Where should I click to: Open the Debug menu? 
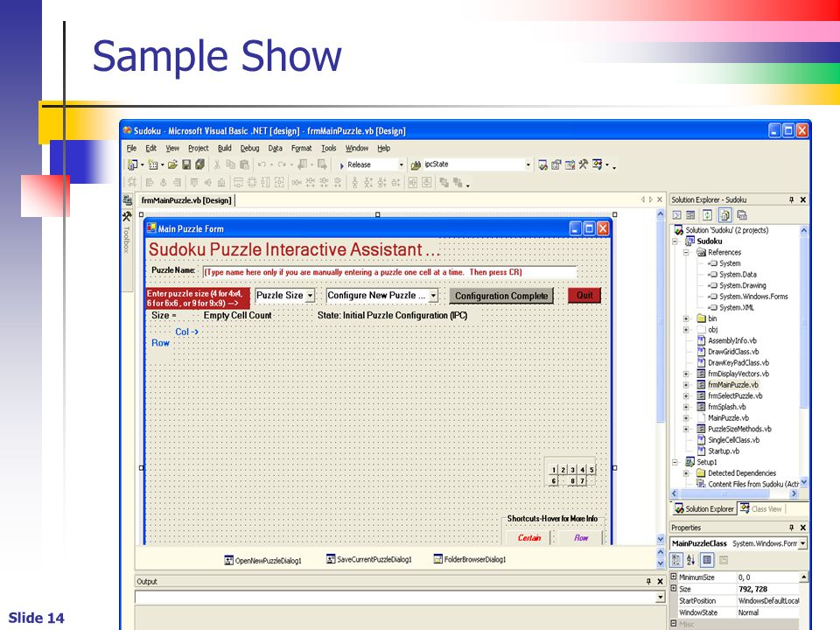pos(249,149)
